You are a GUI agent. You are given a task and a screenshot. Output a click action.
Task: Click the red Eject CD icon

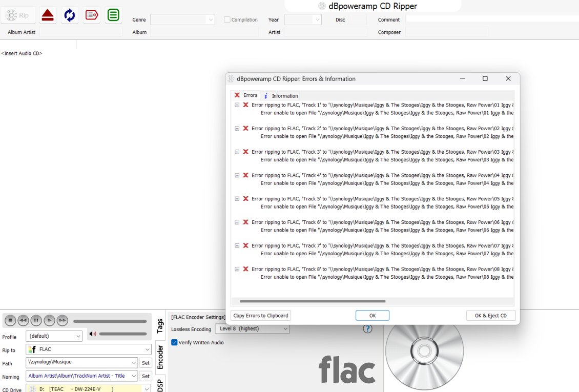click(x=48, y=15)
